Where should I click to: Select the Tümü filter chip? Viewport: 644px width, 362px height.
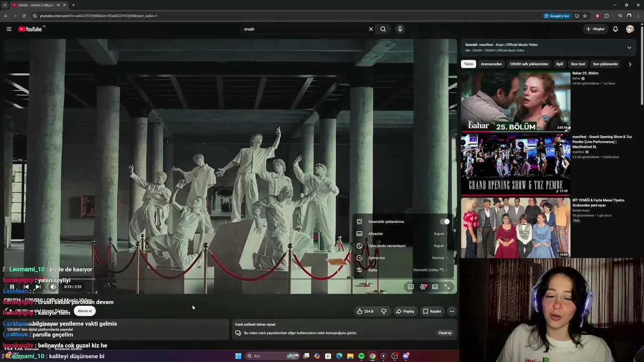click(x=468, y=64)
